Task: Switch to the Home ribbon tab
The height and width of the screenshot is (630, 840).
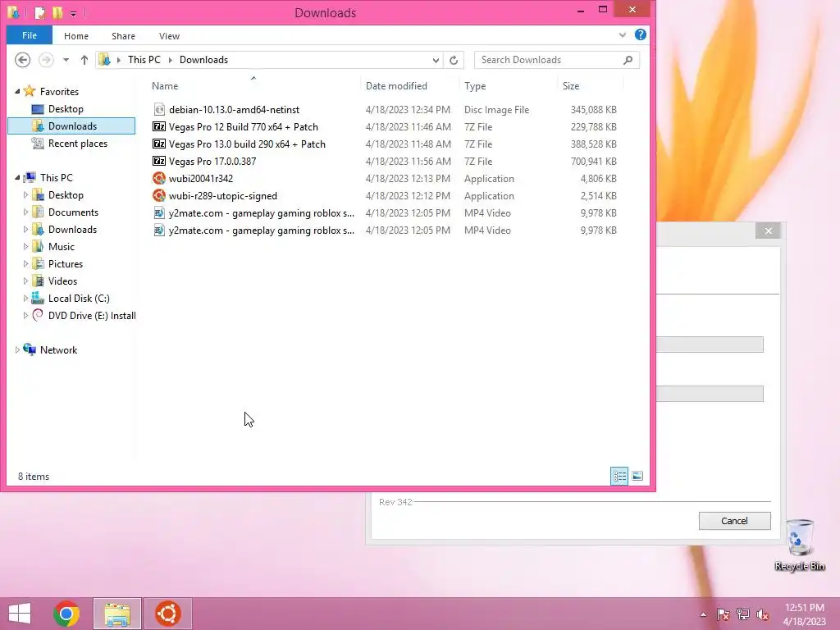Action: (76, 36)
